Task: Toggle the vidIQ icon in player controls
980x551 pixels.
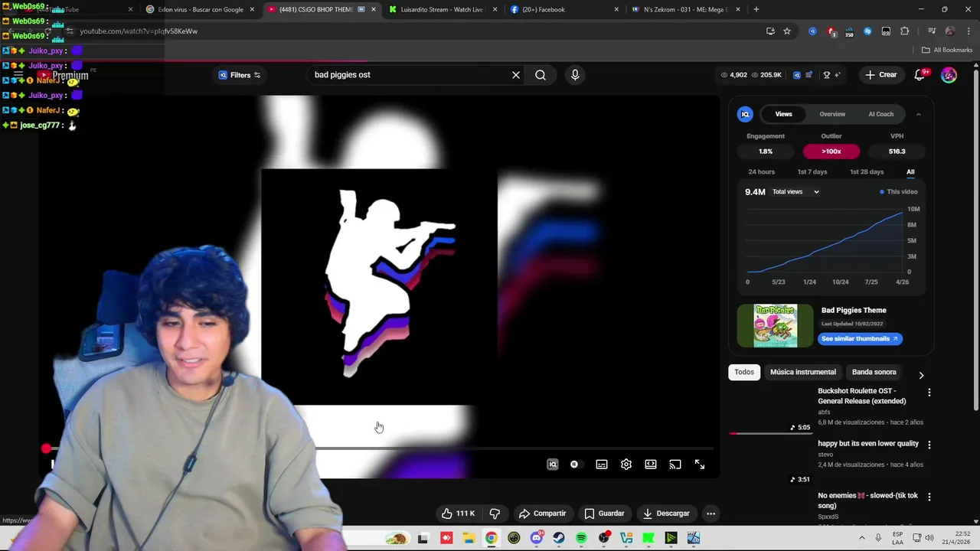Action: click(553, 465)
